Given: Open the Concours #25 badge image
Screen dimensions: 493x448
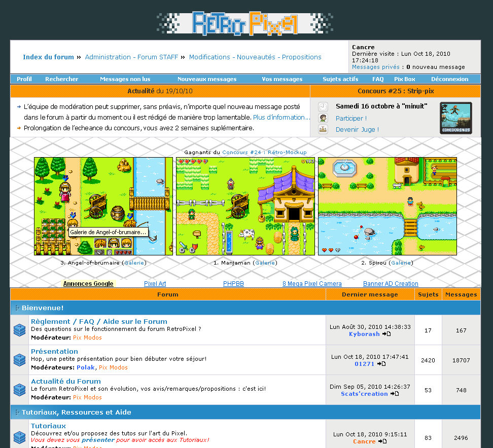Looking at the screenshot, I should pos(456,118).
